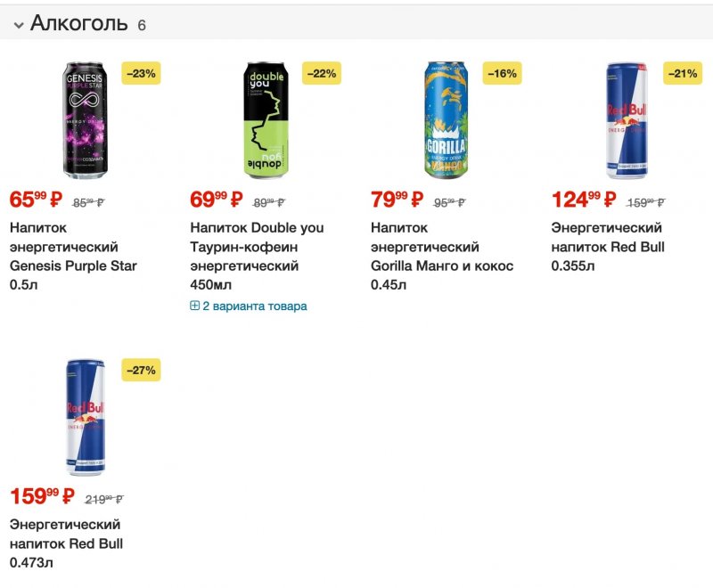Open the Genesis Purple Star can image
The image size is (713, 588).
85,120
